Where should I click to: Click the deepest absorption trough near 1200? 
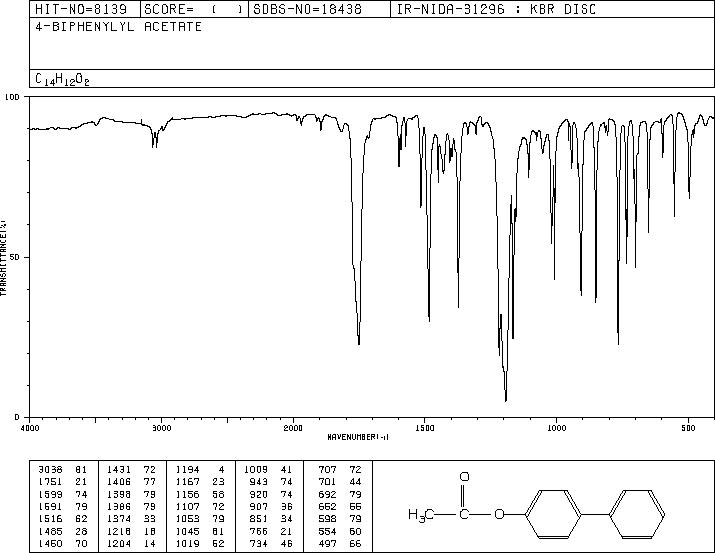(506, 400)
